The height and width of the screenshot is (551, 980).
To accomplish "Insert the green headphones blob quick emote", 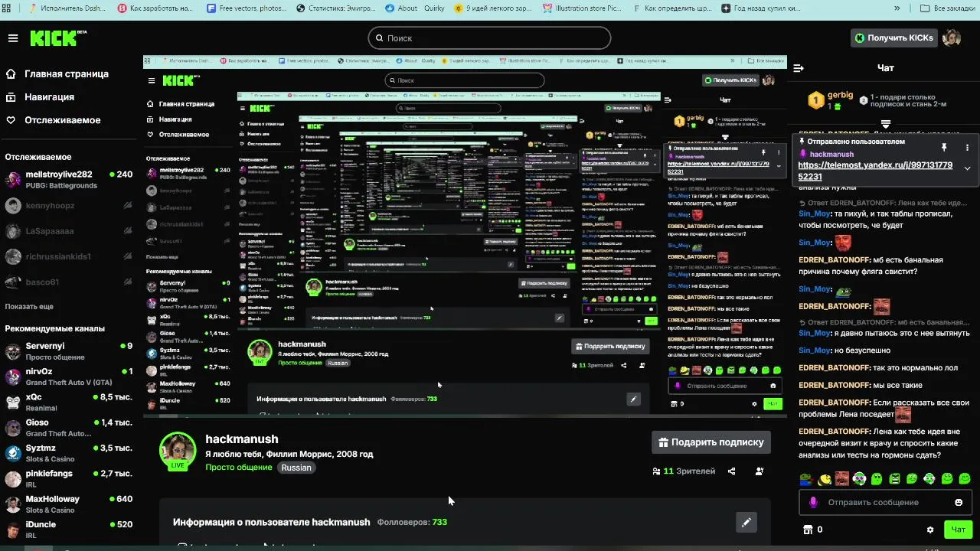I will point(860,479).
